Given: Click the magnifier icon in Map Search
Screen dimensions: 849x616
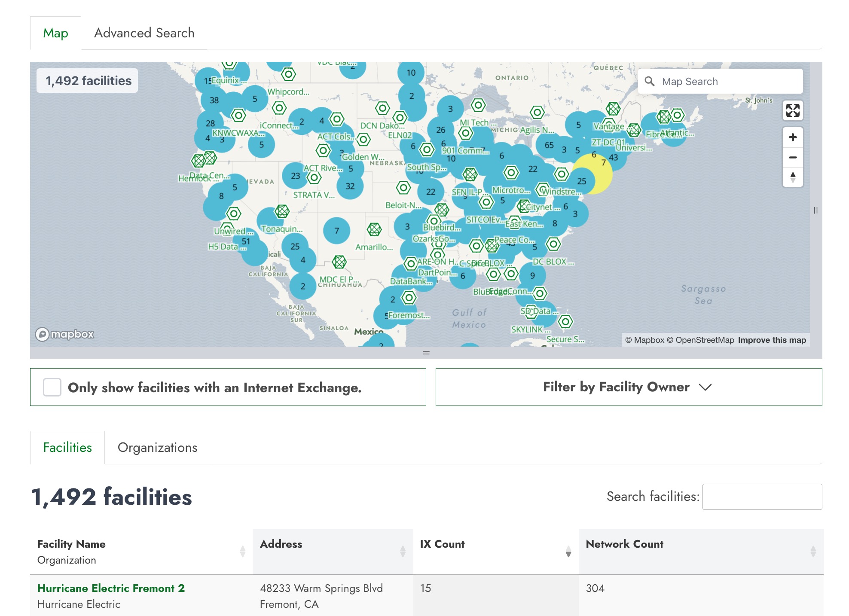Looking at the screenshot, I should (x=650, y=81).
